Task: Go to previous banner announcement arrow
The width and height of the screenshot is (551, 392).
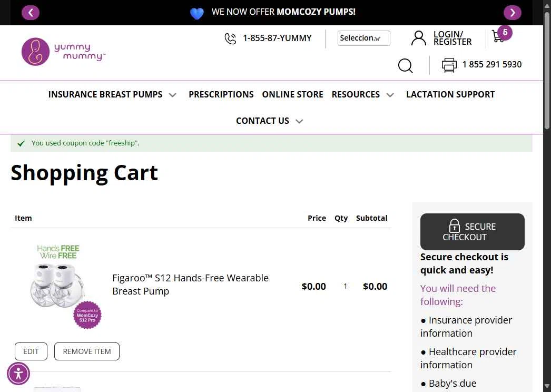Action: [x=31, y=13]
